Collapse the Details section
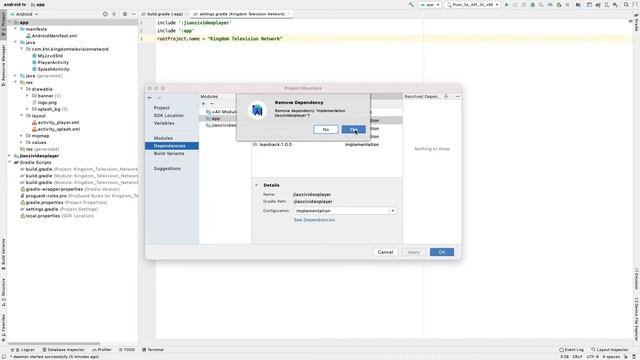Viewport: 640px width, 360px height. pyautogui.click(x=257, y=185)
